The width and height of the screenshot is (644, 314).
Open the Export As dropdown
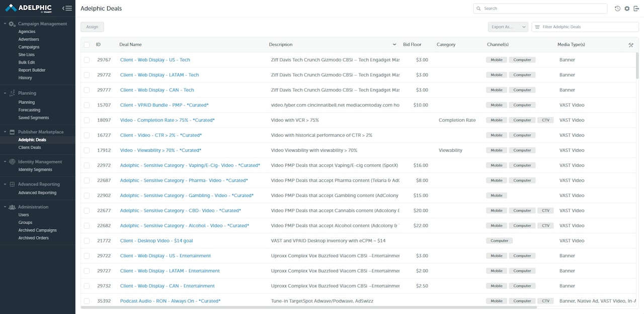coord(508,27)
